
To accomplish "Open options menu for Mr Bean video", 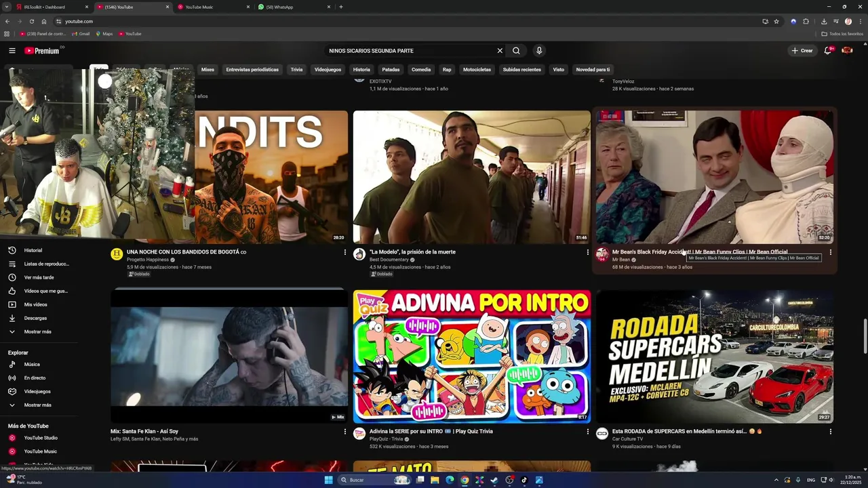I will (830, 252).
